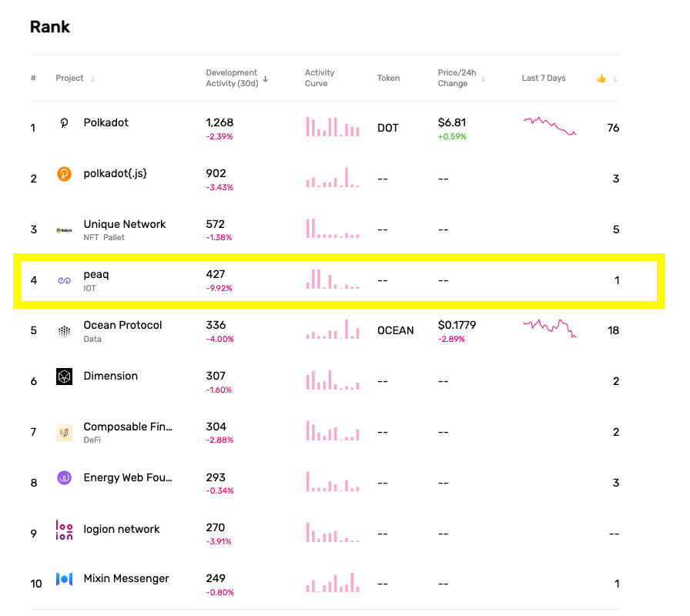Click the logion network logo icon
The width and height of the screenshot is (690, 616).
coord(64,530)
